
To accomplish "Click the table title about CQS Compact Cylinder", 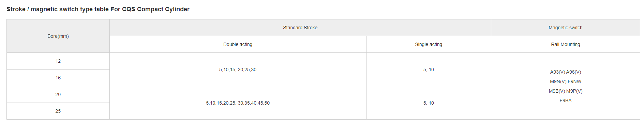I will pos(98,9).
